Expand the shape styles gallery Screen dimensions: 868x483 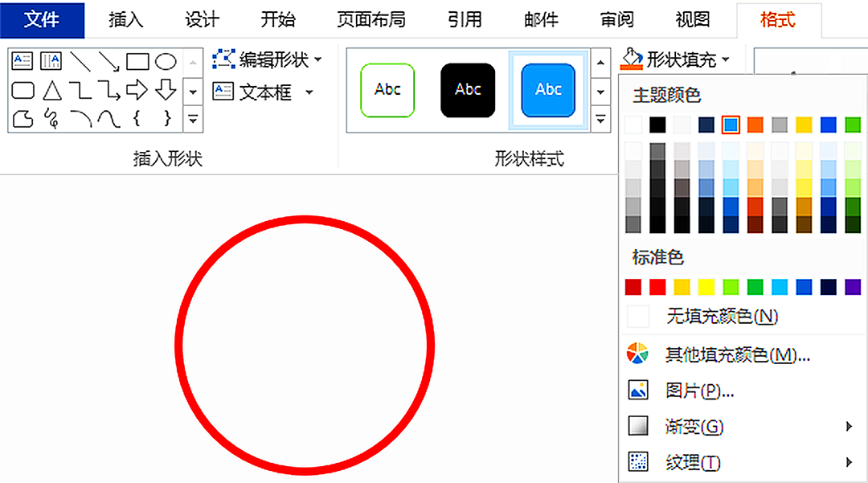(x=600, y=119)
